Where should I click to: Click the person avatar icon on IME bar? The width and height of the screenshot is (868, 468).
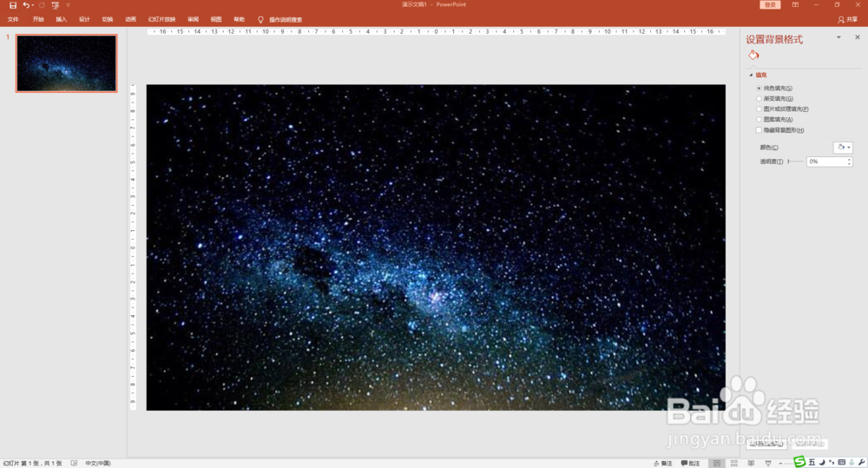coord(852,462)
